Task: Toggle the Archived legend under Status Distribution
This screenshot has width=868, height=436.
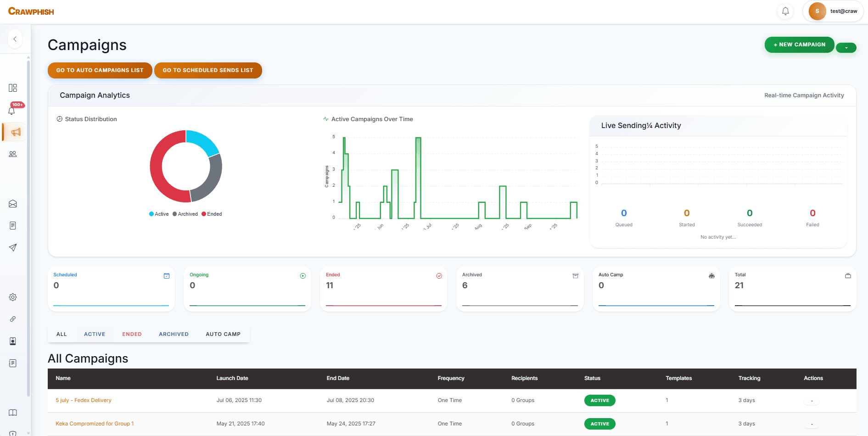Action: tap(185, 214)
